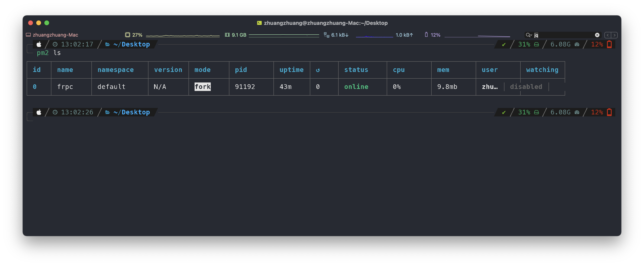644x266 pixels.
Task: Click the 'N/A' version cell
Action: pyautogui.click(x=160, y=87)
